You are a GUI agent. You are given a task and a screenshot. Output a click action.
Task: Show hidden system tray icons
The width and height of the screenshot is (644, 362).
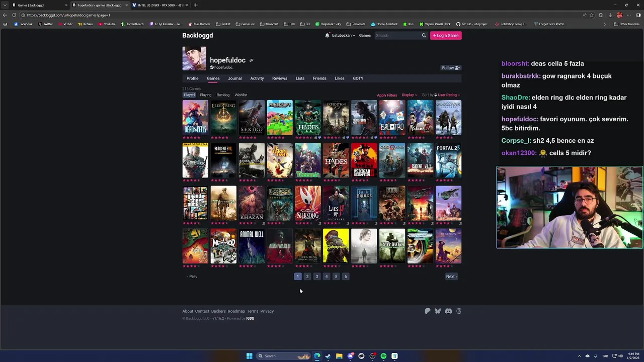tap(579, 356)
